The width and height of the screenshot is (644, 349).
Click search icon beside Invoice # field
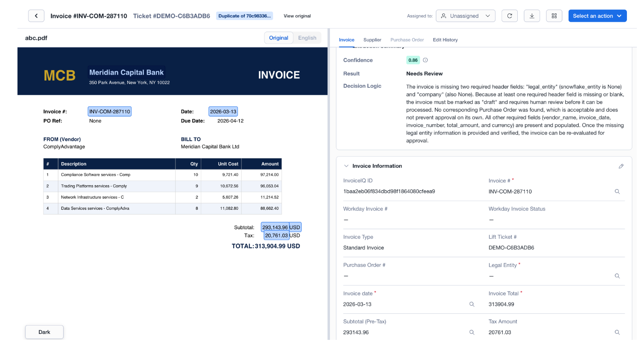(617, 192)
